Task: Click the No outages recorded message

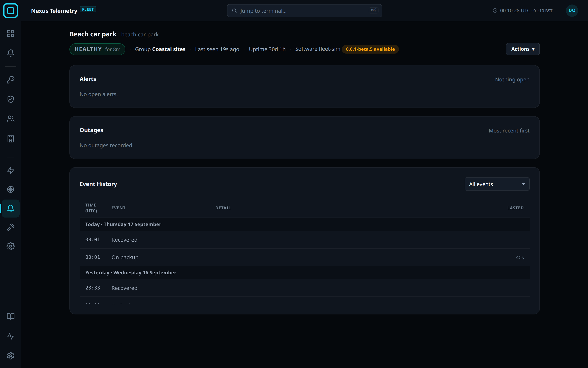Action: 107,145
